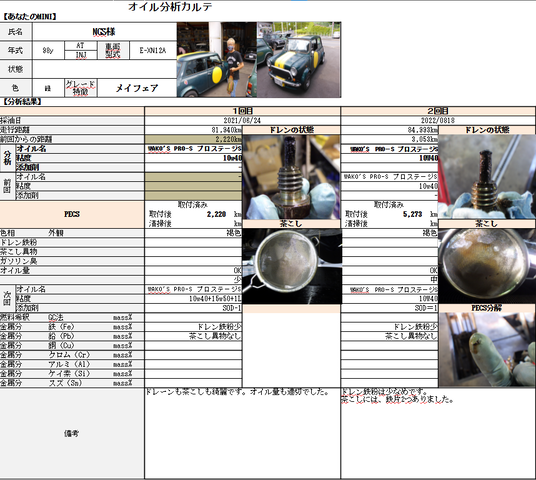Select the 5,273 km after-install value
The width and height of the screenshot is (536, 480).
point(412,214)
